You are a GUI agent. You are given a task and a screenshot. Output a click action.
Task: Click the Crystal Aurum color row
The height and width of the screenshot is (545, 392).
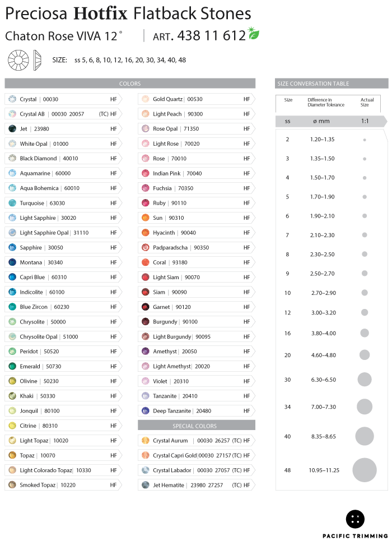pyautogui.click(x=196, y=440)
